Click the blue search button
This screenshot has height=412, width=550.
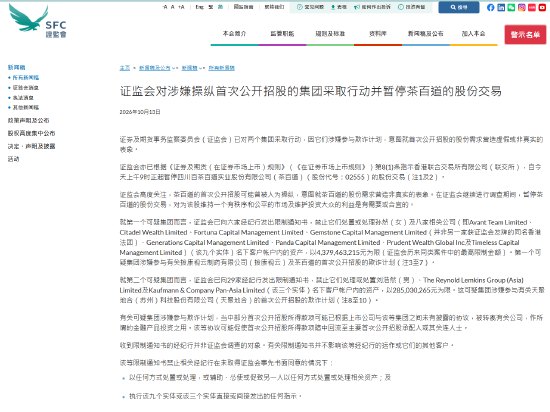tap(459, 7)
